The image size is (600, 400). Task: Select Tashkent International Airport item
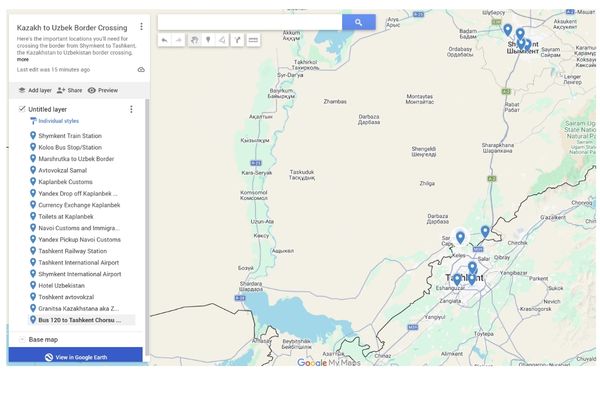point(79,263)
